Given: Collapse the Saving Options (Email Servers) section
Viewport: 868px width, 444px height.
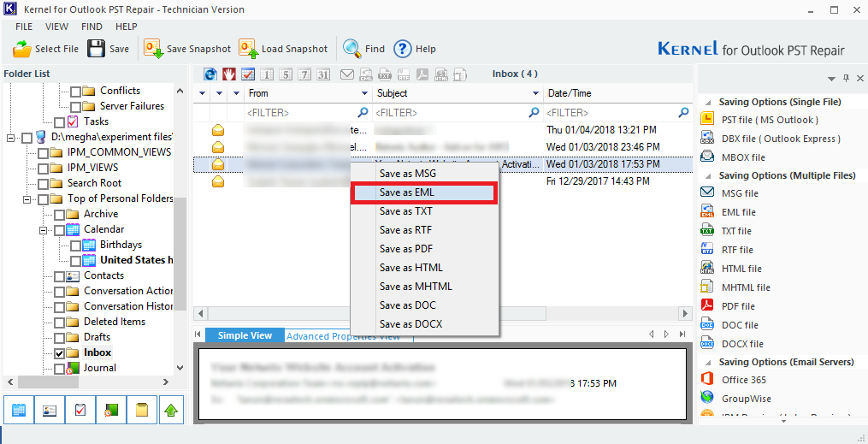Looking at the screenshot, I should (x=707, y=362).
